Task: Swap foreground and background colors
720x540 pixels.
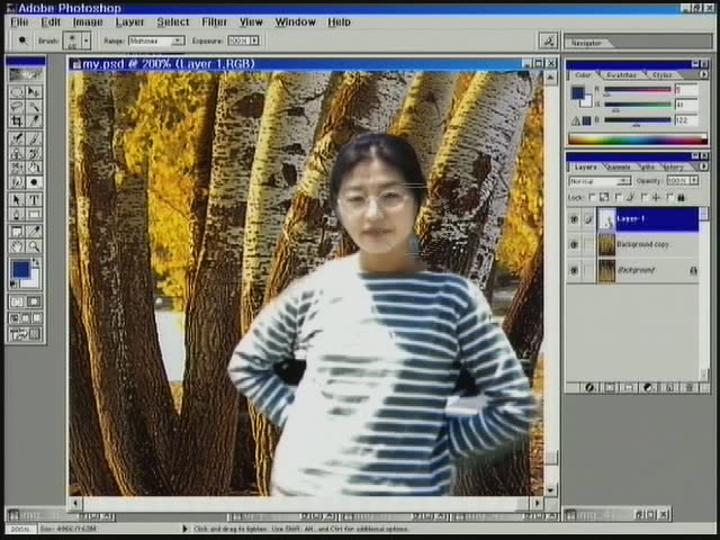Action: pyautogui.click(x=36, y=263)
